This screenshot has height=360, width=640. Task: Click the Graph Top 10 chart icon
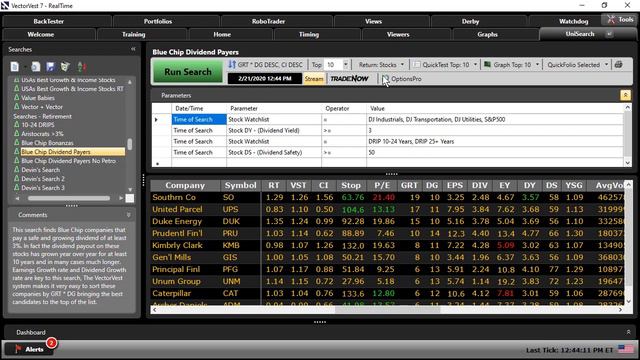(487, 64)
